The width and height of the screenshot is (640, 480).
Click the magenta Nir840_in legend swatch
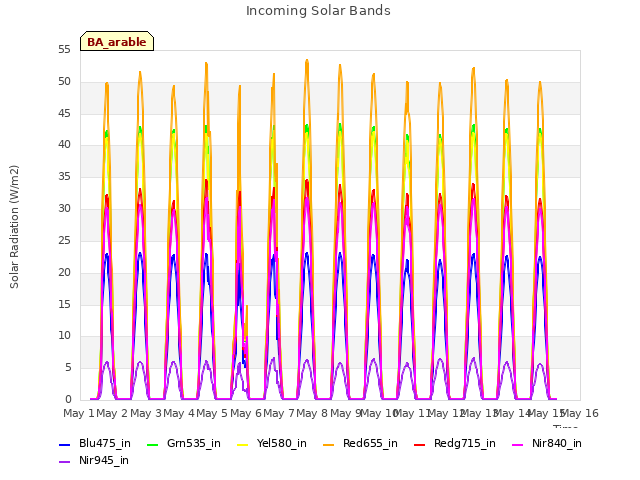coord(518,444)
